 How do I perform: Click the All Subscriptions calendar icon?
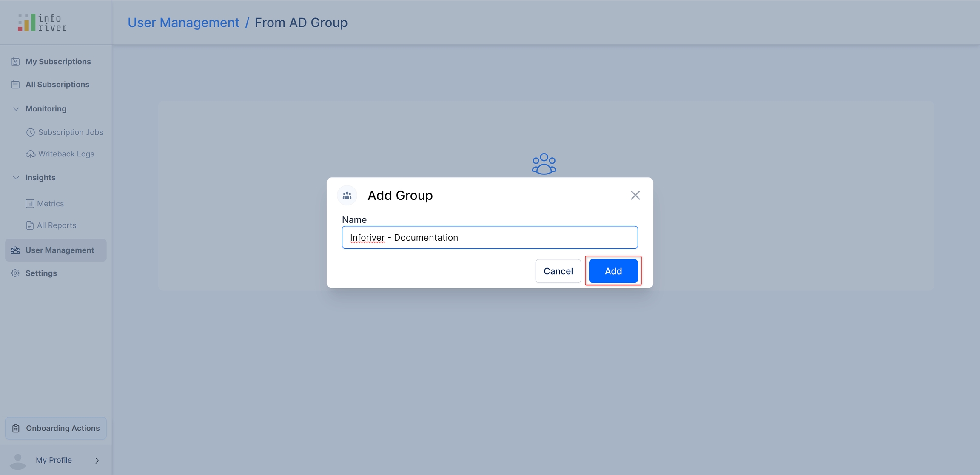pos(15,85)
